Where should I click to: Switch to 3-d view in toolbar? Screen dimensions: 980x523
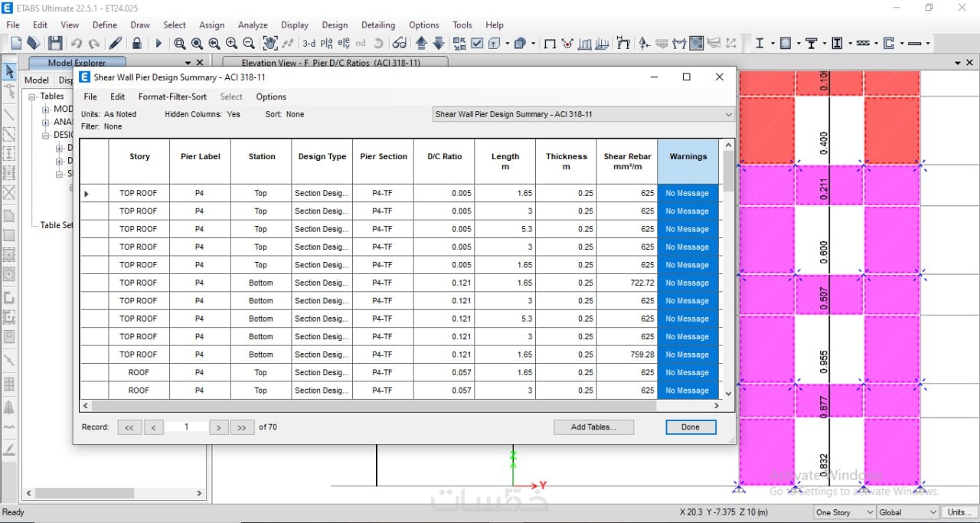(x=309, y=44)
